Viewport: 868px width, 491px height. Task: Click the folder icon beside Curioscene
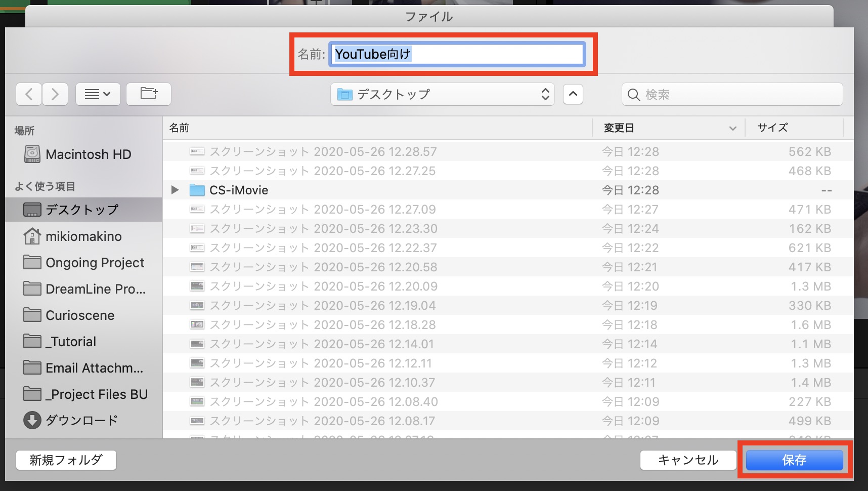pos(32,315)
